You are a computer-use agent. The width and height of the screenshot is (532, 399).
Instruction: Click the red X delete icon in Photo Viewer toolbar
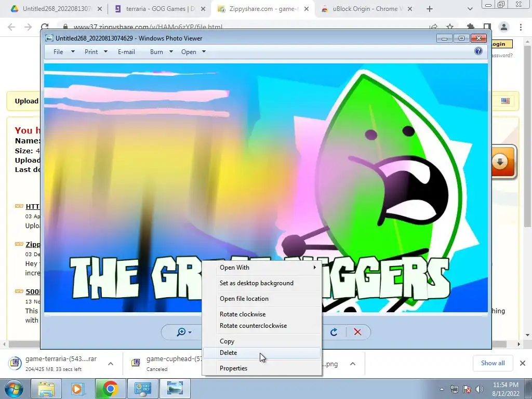coord(357,332)
